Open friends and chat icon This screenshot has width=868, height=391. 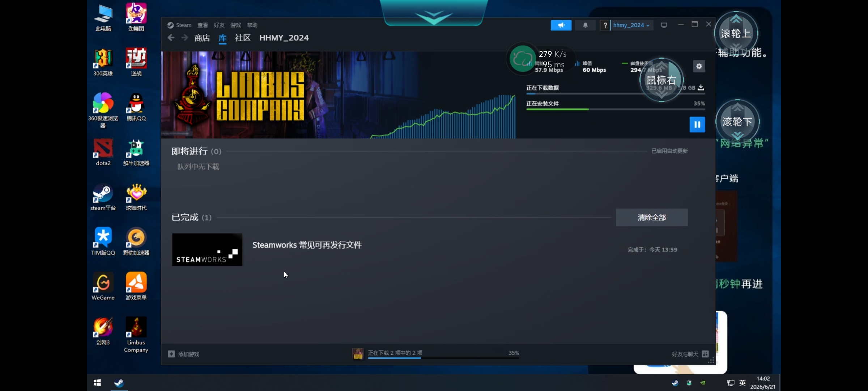point(705,354)
